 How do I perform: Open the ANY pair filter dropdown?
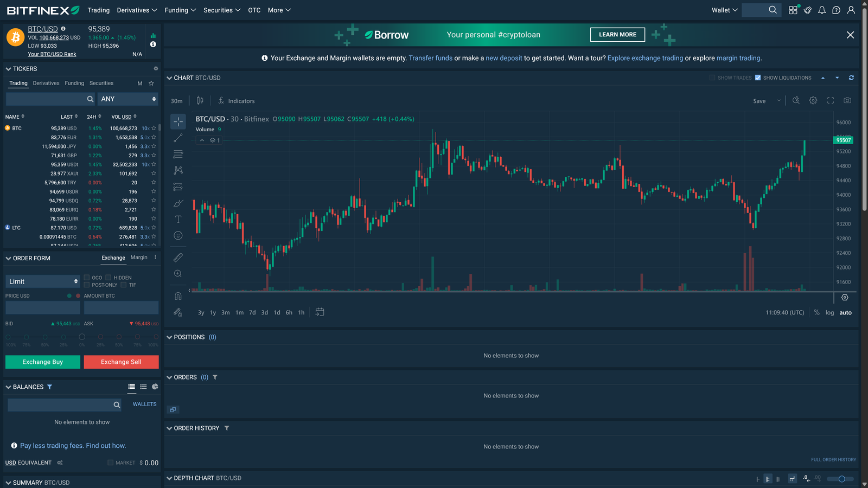[x=128, y=99]
